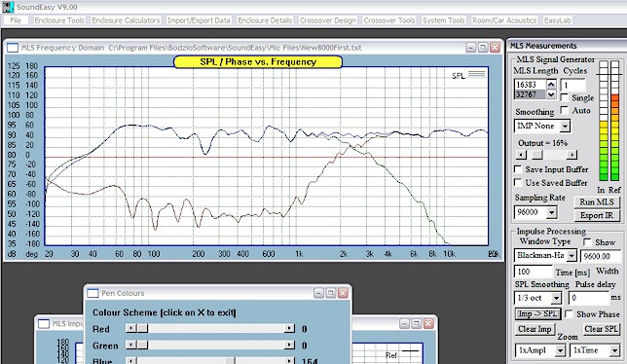627x364 pixels.
Task: Open the Enclosure Tools menu
Action: (59, 20)
